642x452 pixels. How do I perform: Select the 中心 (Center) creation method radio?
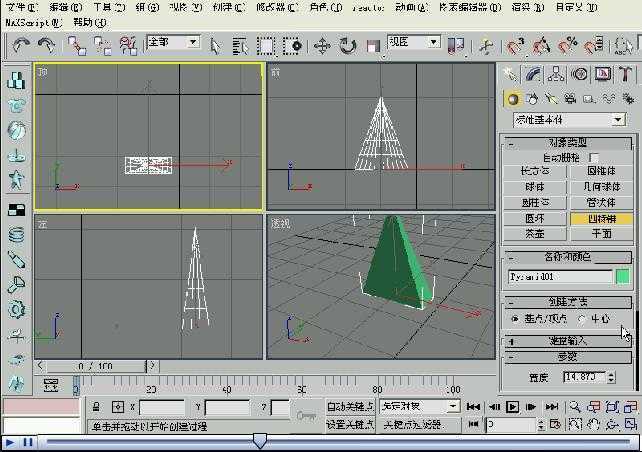[582, 319]
